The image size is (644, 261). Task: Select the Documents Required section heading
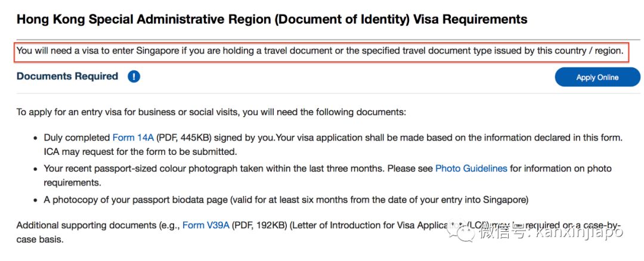pyautogui.click(x=67, y=76)
